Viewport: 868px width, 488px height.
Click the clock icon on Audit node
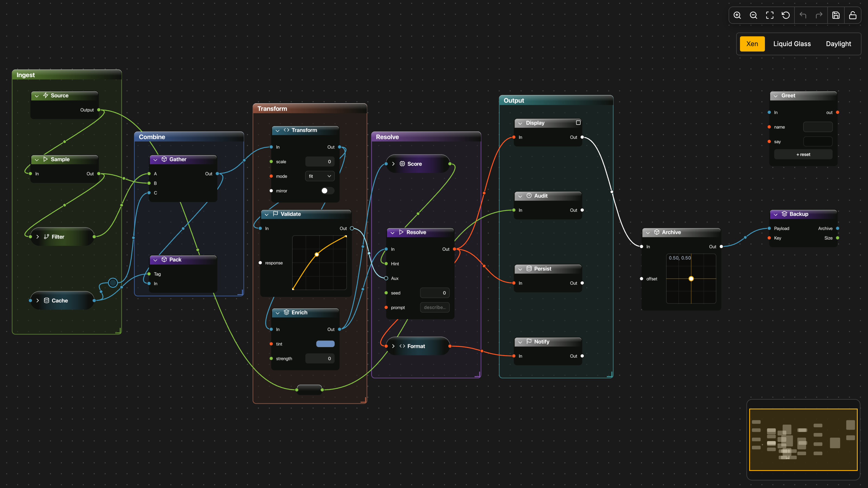529,196
